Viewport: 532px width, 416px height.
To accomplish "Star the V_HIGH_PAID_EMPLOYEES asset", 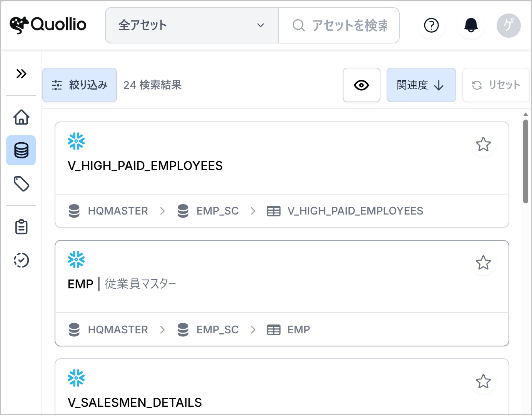I will coord(483,144).
